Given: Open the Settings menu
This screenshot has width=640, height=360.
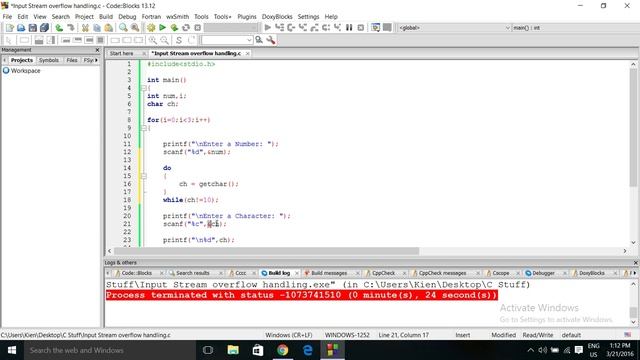Looking at the screenshot, I should tap(308, 17).
